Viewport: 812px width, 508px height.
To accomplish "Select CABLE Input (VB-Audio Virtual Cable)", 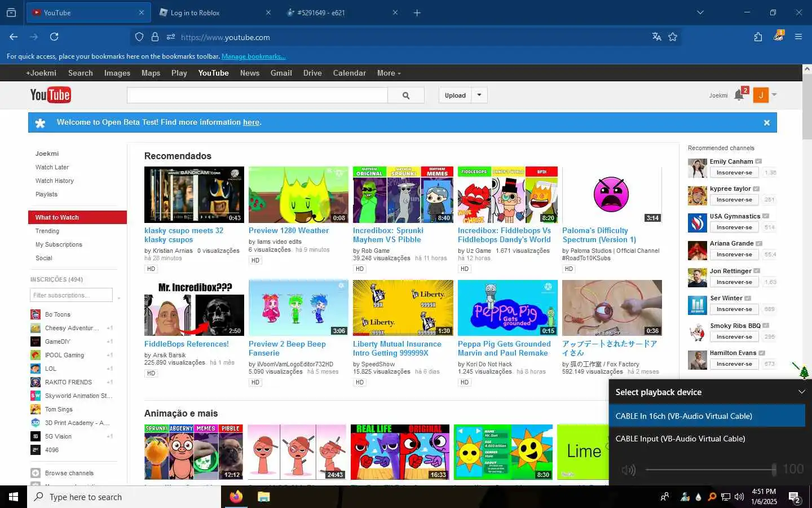I will 707,439.
